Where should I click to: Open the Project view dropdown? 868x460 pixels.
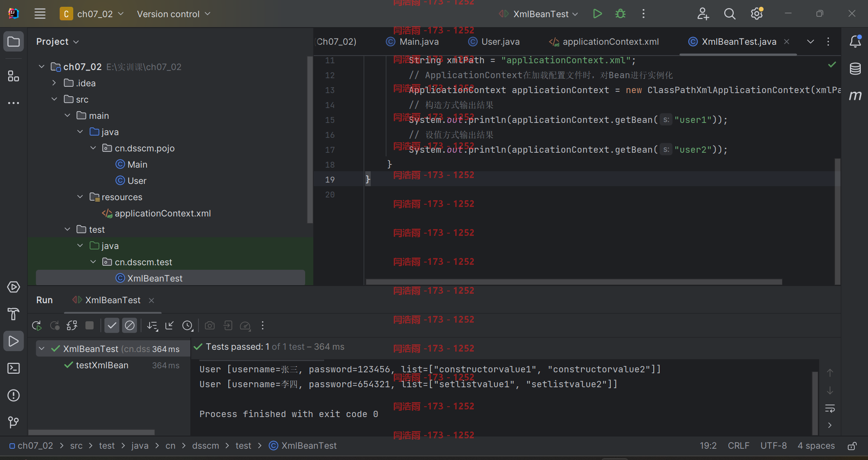57,42
